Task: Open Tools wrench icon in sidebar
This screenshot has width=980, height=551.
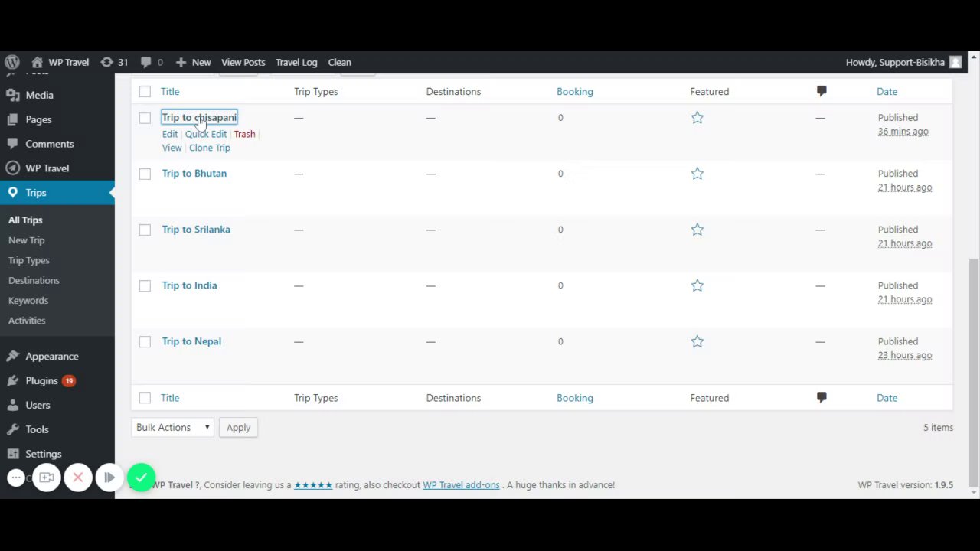Action: click(12, 430)
